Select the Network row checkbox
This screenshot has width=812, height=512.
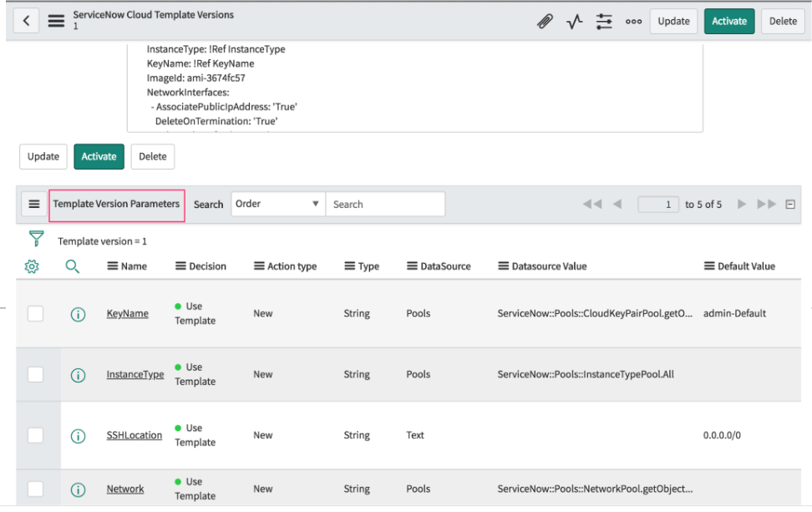35,489
